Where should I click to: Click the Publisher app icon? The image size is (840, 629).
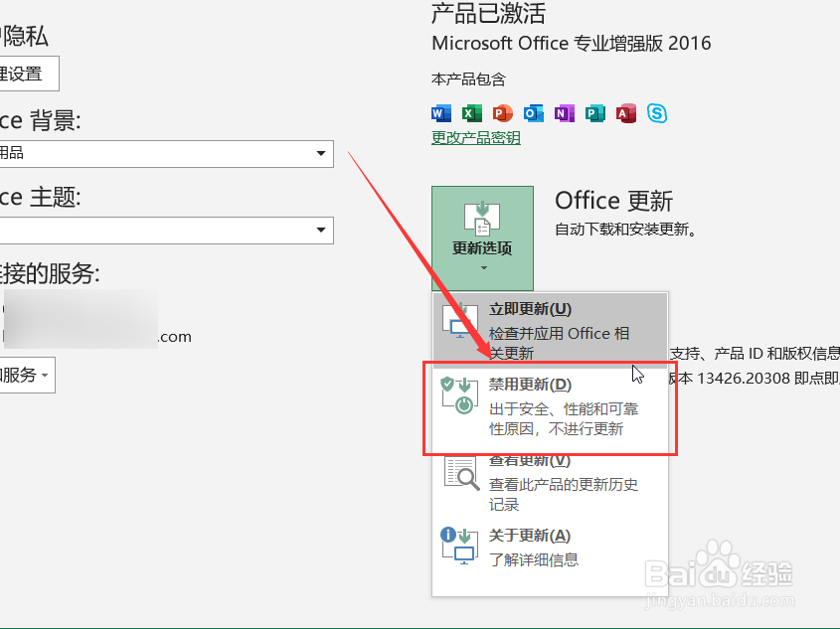tap(594, 113)
